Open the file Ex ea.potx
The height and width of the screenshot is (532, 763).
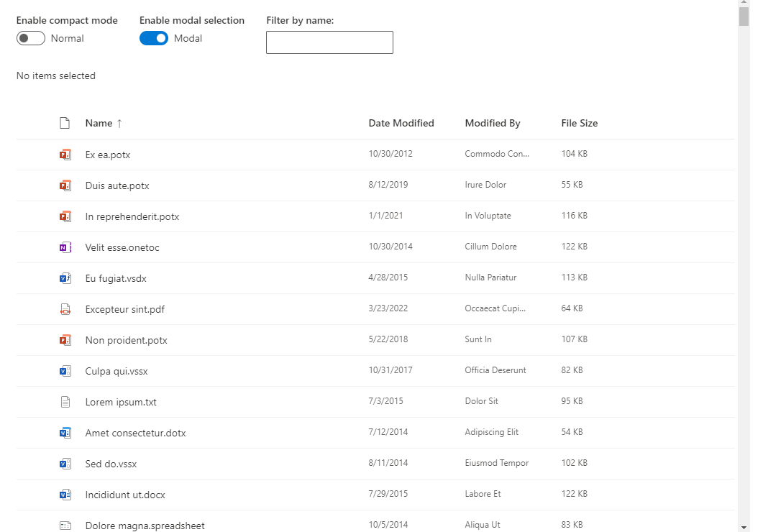pos(108,155)
